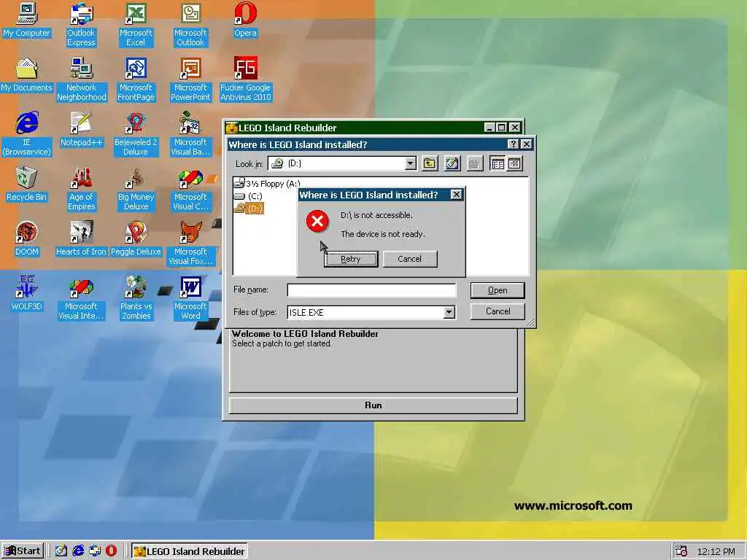Screen dimensions: 747x560
Task: Open the Start menu
Action: (23, 551)
